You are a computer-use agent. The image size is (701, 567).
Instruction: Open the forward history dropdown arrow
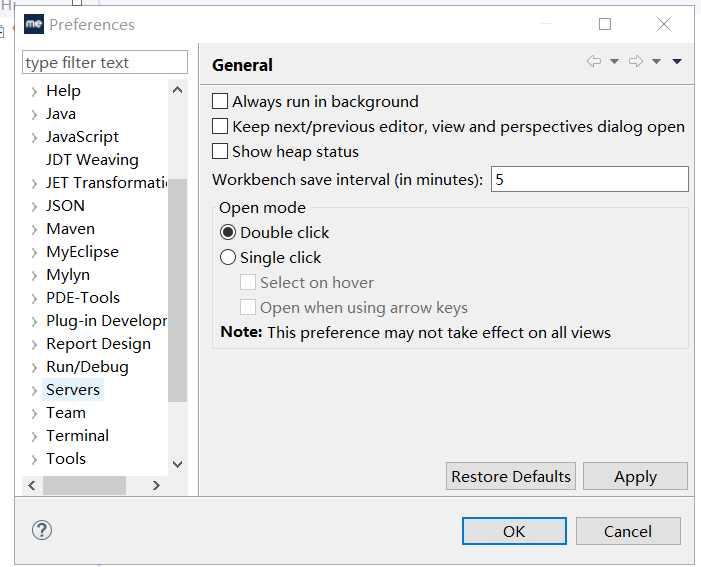click(x=656, y=62)
